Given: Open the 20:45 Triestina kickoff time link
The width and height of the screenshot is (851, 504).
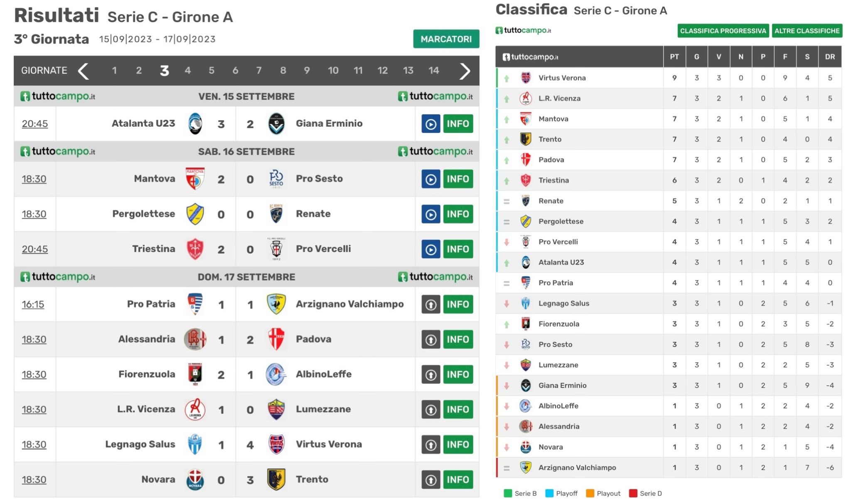Looking at the screenshot, I should 35,249.
